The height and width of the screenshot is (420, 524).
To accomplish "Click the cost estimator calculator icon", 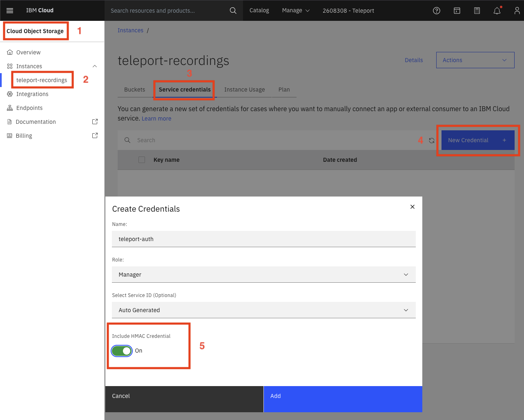I will tap(477, 10).
